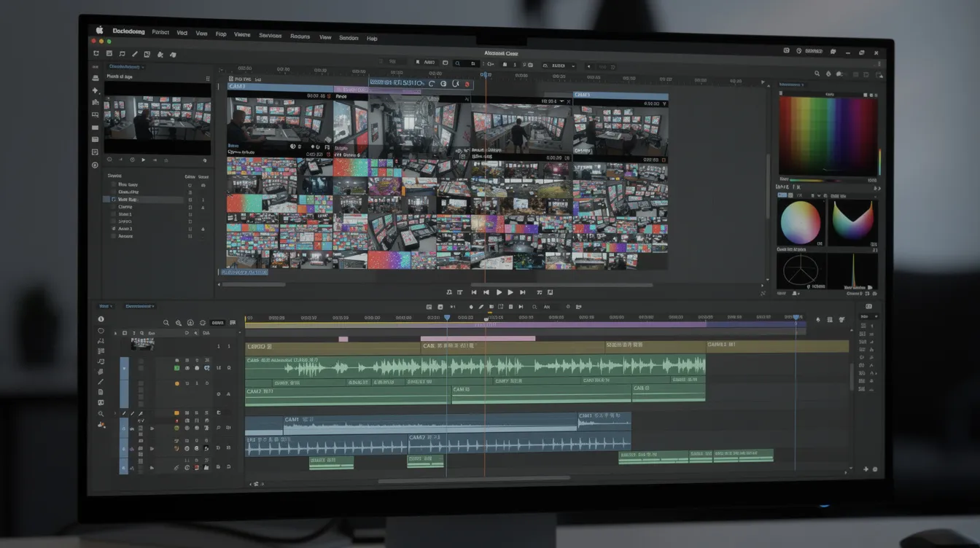The width and height of the screenshot is (980, 548).
Task: Click inside the rainbow color spectrum
Action: 828,136
